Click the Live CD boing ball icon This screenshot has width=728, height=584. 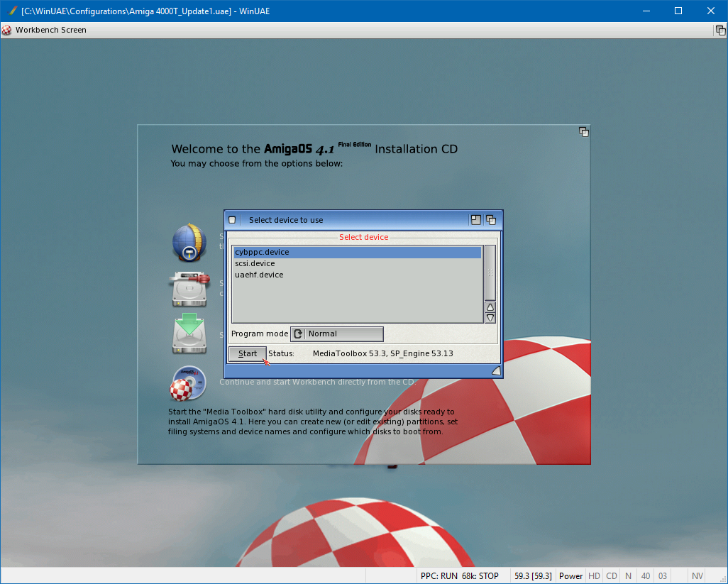(x=188, y=383)
